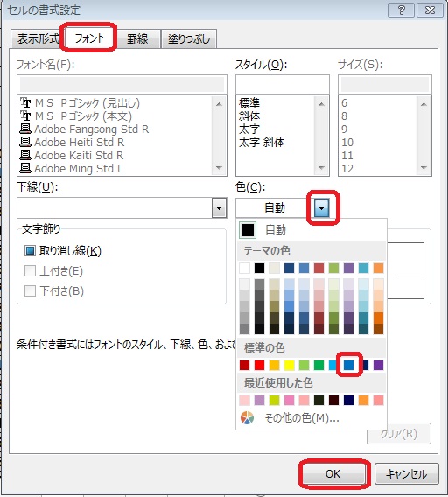Pick the blue standard color swatch
The height and width of the screenshot is (497, 448).
(x=349, y=365)
